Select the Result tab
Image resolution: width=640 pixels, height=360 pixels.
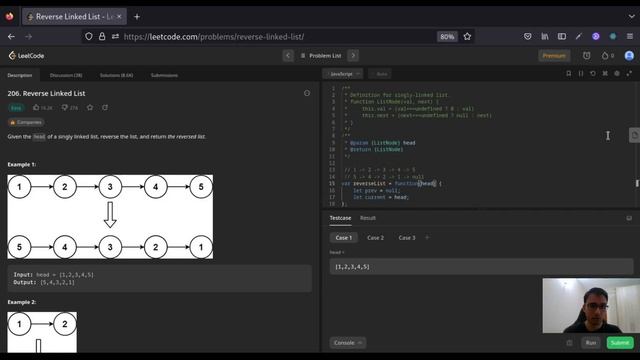click(x=368, y=218)
